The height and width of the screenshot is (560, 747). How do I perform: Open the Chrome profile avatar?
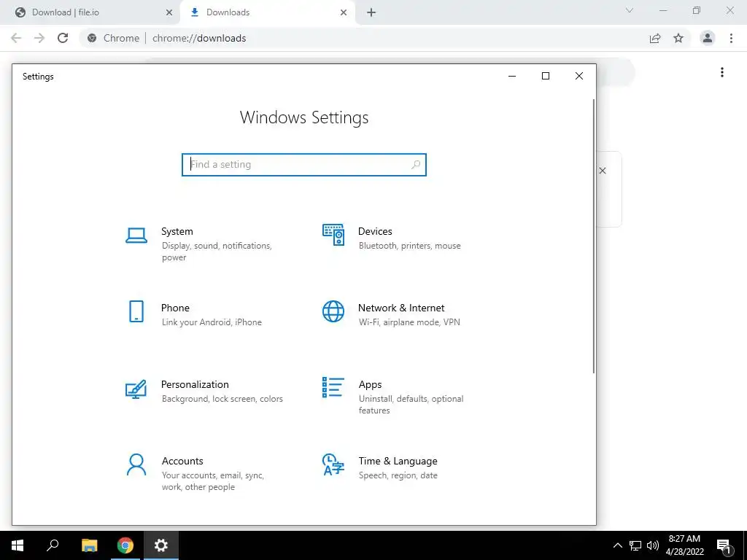coord(708,38)
